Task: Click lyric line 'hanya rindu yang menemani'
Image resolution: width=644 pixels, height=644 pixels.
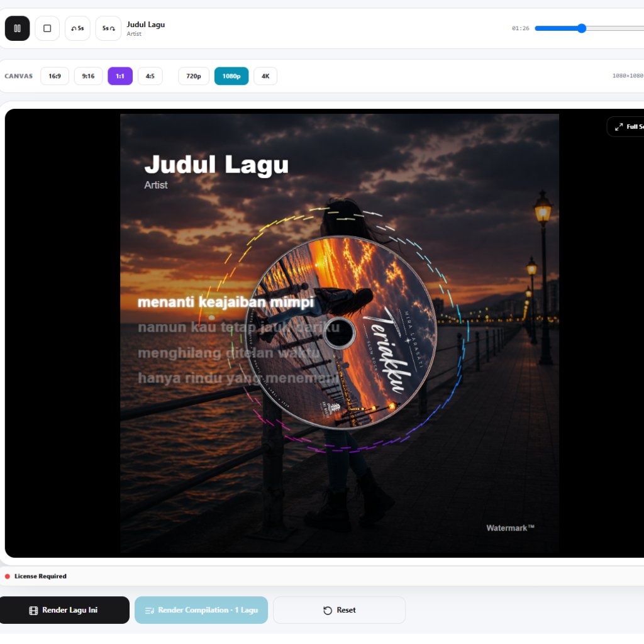Action: coord(238,378)
